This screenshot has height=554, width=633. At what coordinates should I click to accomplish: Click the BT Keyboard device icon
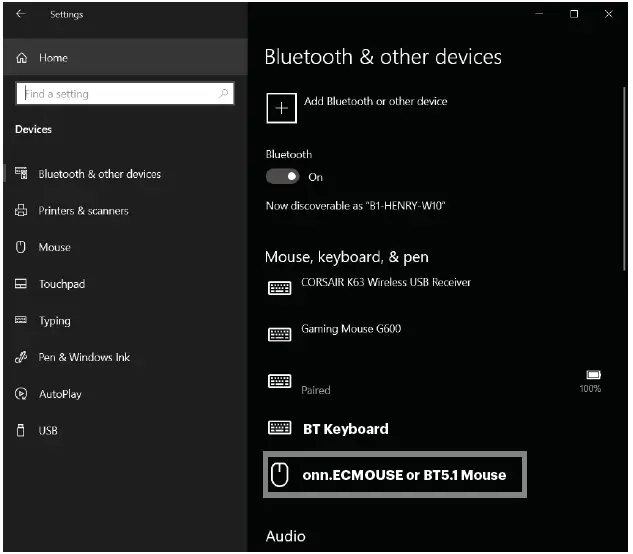pyautogui.click(x=280, y=428)
